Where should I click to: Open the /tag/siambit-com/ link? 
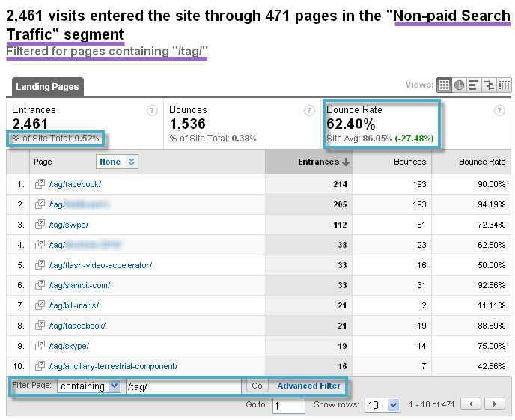click(x=79, y=285)
